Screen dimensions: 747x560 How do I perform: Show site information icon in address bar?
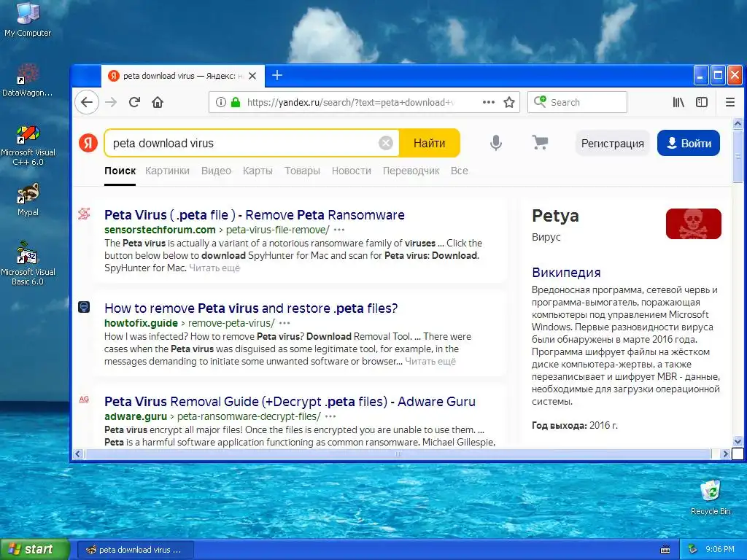220,102
